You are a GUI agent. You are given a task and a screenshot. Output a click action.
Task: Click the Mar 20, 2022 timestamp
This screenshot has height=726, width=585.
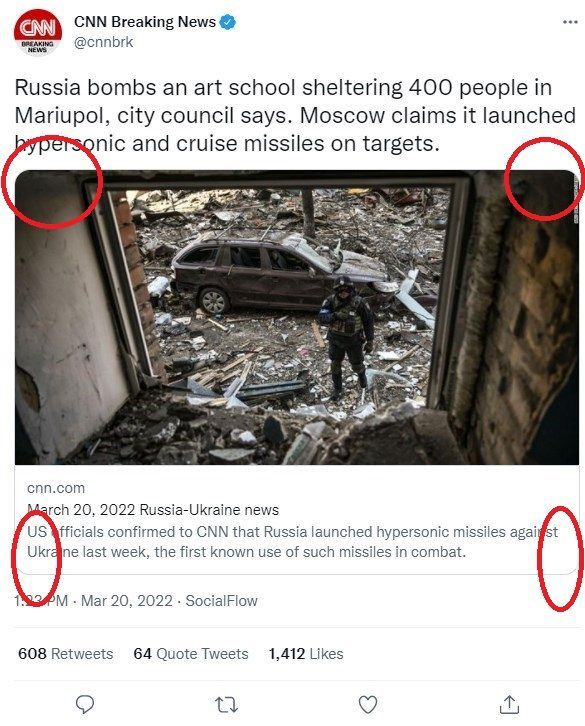[127, 601]
